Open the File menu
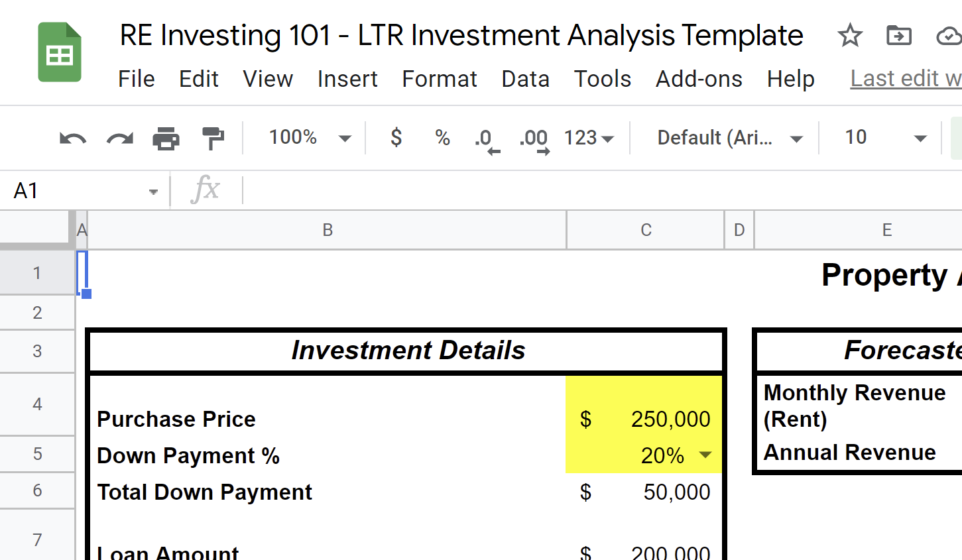The image size is (962, 560). click(x=136, y=79)
